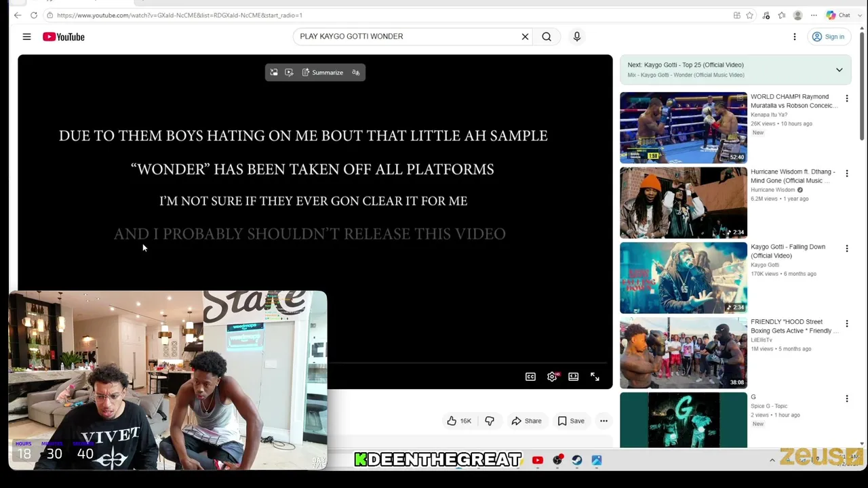868x488 pixels.
Task: Click the search magnifier button
Action: click(x=547, y=37)
